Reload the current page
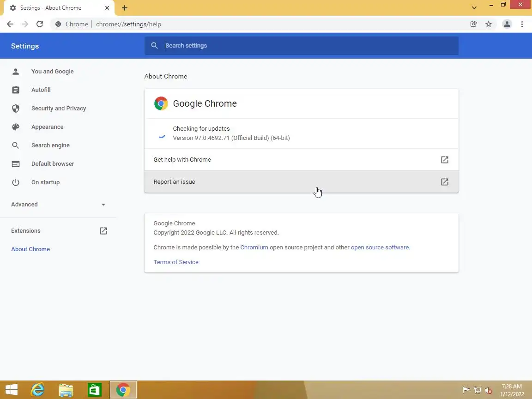Screen dimensions: 532x399 point(40,24)
